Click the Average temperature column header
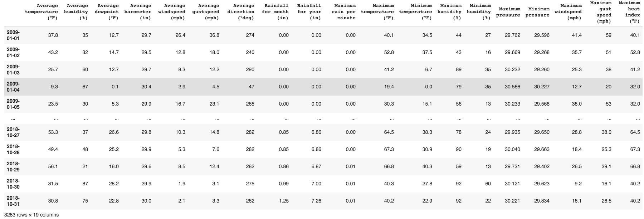The image size is (644, 219). click(41, 12)
